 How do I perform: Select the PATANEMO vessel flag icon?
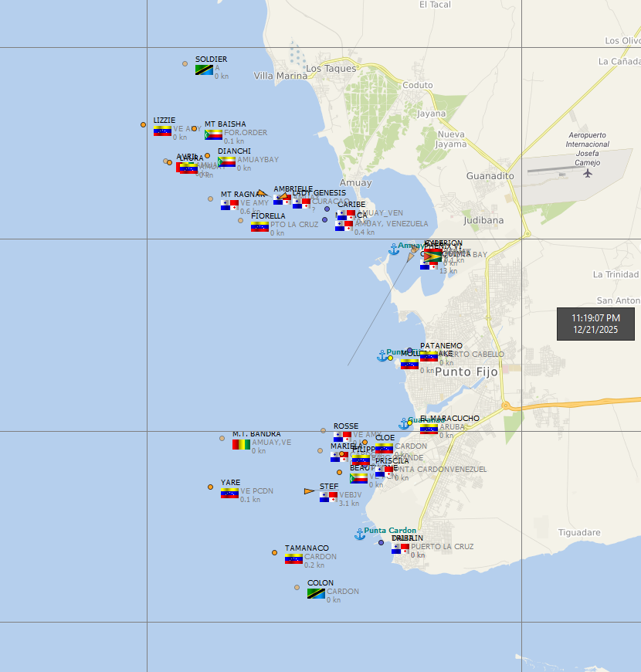[429, 357]
